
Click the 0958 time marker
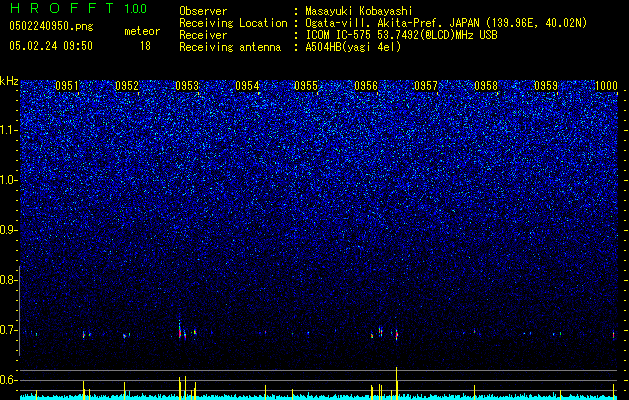pyautogui.click(x=486, y=86)
